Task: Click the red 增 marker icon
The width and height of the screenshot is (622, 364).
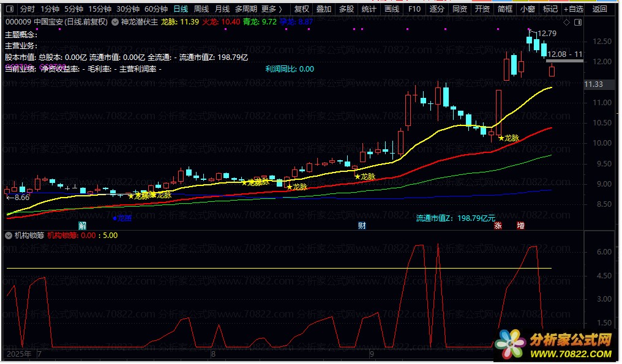Action: [x=520, y=226]
